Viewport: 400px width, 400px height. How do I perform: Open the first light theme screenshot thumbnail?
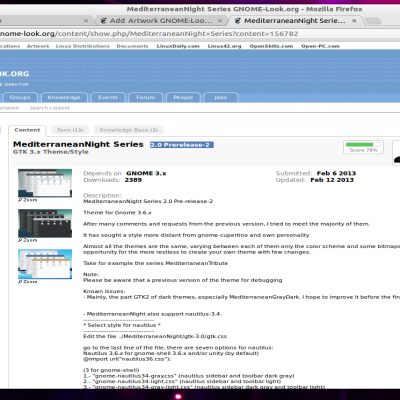[x=45, y=183]
